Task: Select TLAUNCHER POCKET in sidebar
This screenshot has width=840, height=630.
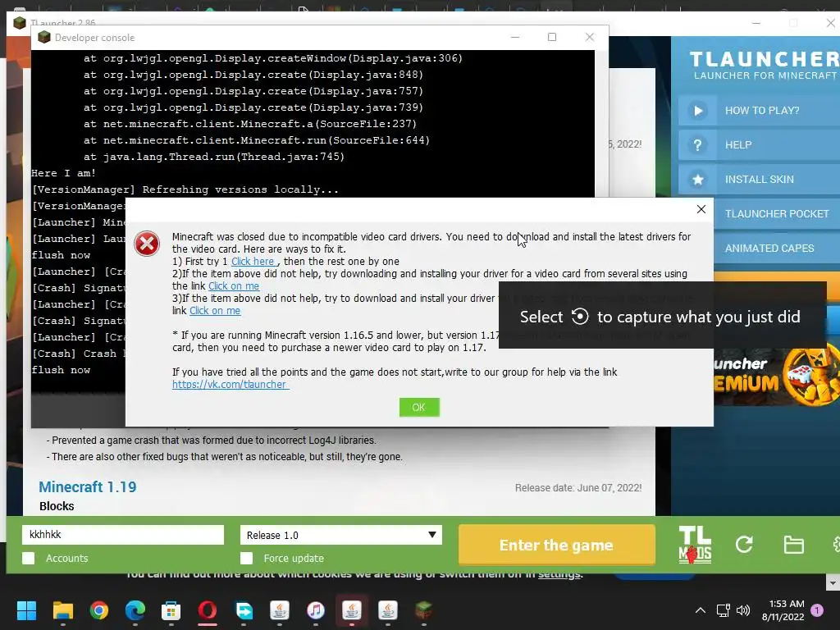Action: coord(777,214)
